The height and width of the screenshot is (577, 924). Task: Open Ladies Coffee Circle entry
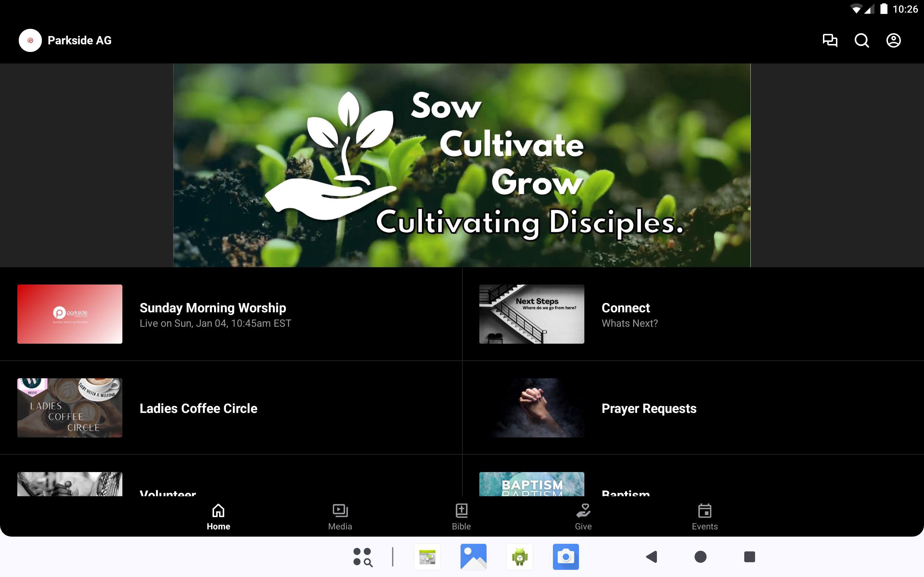[198, 408]
